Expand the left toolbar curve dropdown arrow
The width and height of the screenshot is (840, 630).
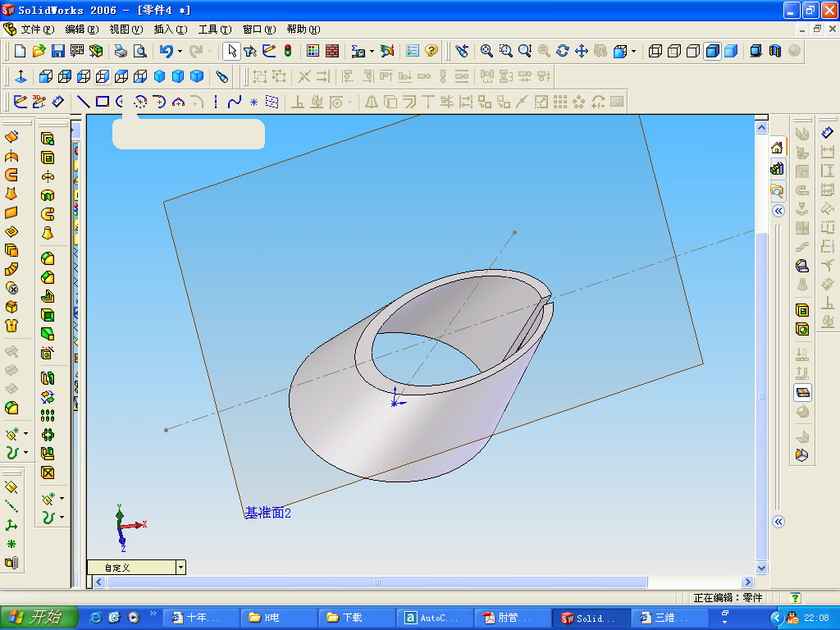click(x=25, y=452)
